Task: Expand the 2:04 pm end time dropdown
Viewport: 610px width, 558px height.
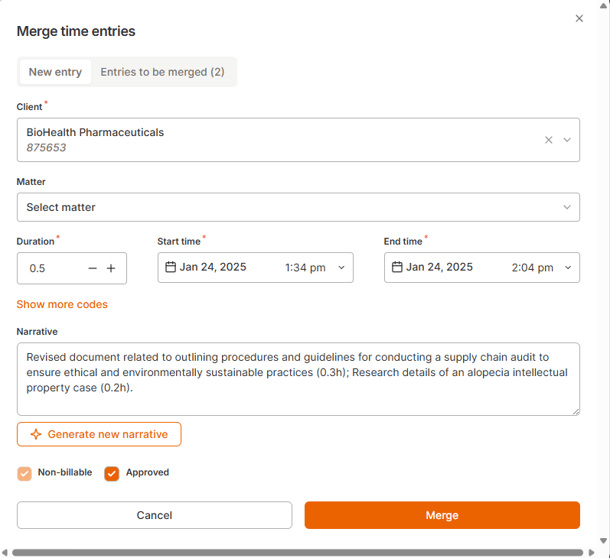Action: 568,268
